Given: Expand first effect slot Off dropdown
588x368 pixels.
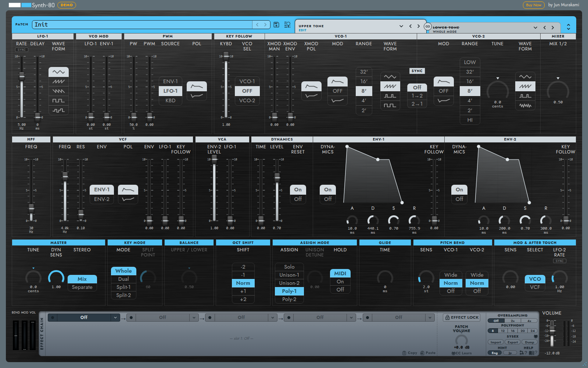Looking at the screenshot, I should click(x=115, y=318).
